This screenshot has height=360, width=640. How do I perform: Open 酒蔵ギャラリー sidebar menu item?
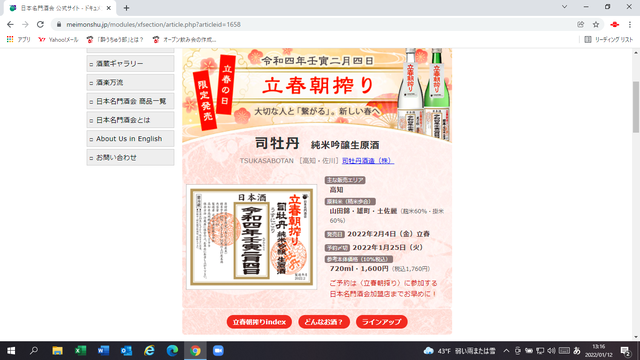click(130, 64)
